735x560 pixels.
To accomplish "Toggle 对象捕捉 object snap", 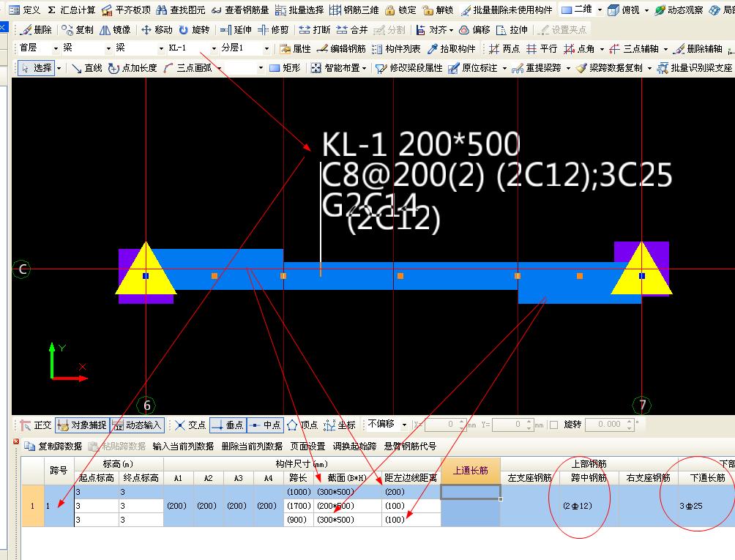I will [82, 425].
